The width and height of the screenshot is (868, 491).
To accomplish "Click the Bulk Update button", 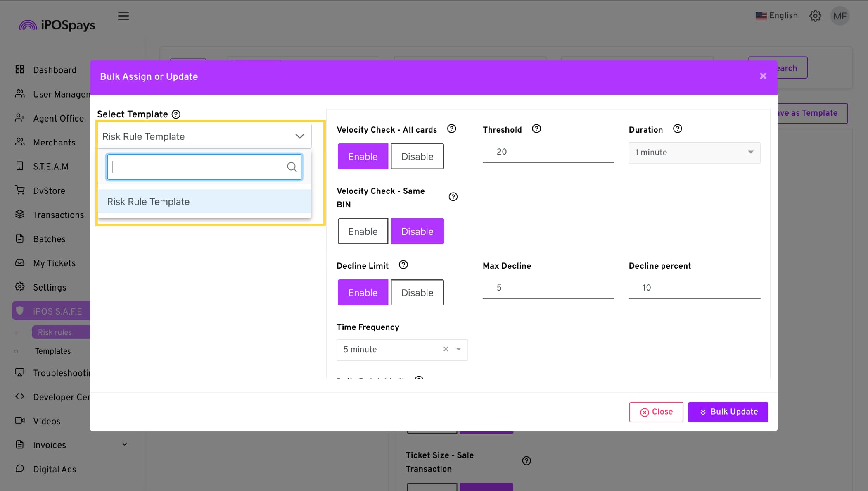I will pyautogui.click(x=728, y=412).
